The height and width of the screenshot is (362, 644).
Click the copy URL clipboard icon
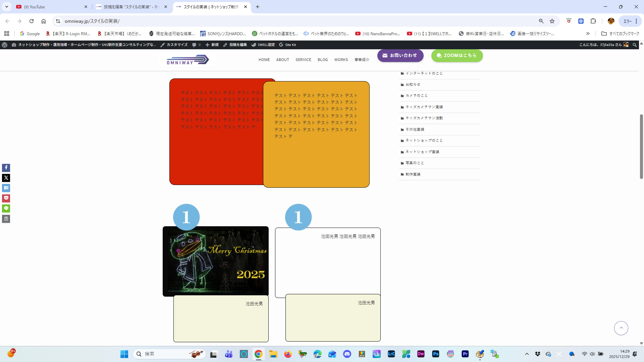[6, 219]
